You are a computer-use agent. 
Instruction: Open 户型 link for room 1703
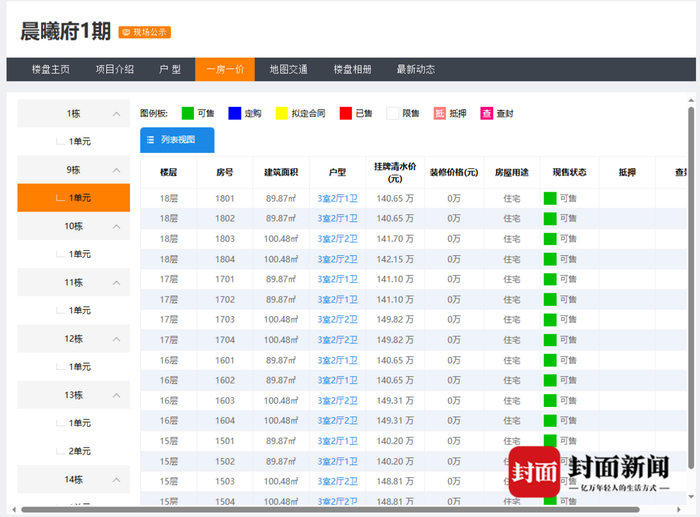[338, 320]
